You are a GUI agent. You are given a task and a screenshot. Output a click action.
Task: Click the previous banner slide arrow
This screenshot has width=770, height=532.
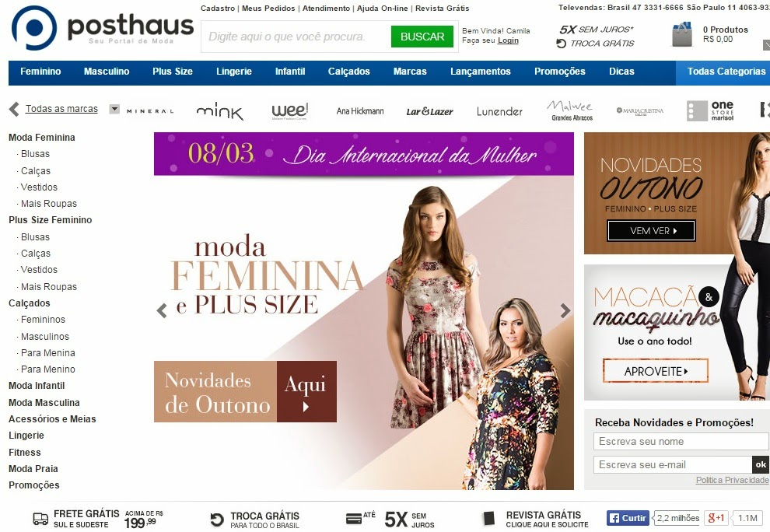162,310
